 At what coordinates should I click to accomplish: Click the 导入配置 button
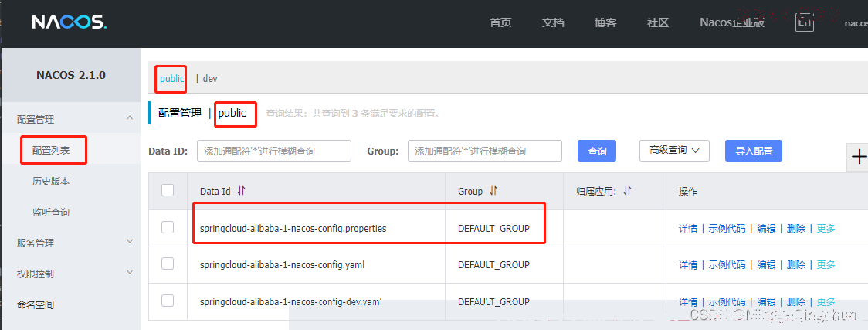point(754,151)
